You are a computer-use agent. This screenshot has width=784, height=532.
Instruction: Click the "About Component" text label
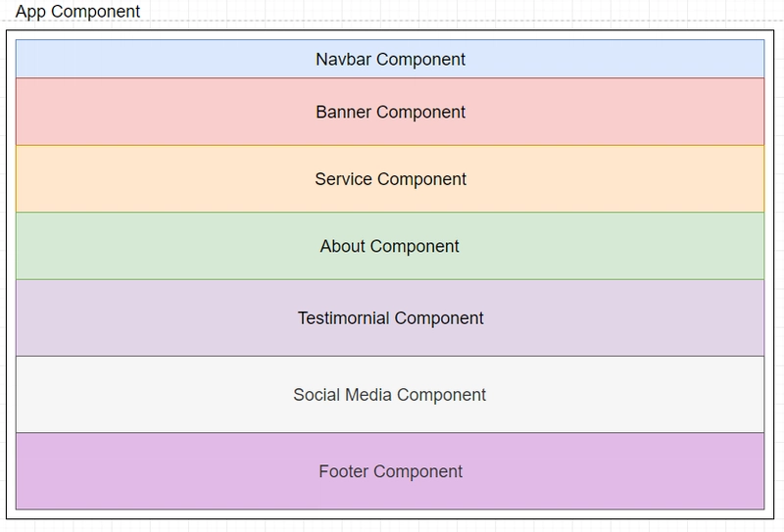[x=389, y=246]
